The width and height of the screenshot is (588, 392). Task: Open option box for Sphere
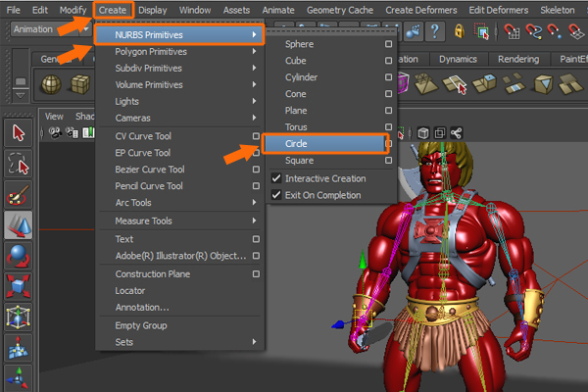point(389,45)
